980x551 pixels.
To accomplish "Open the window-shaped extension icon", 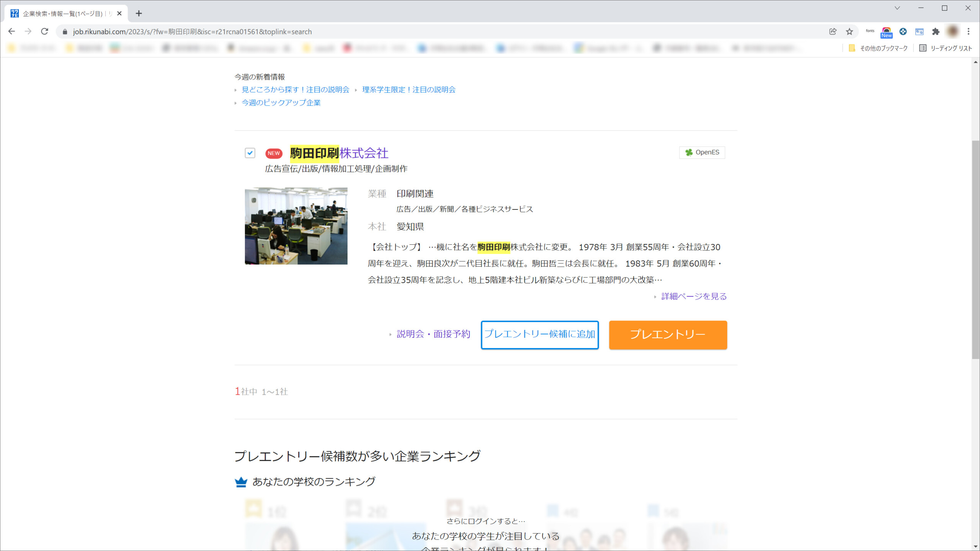I will click(x=920, y=31).
